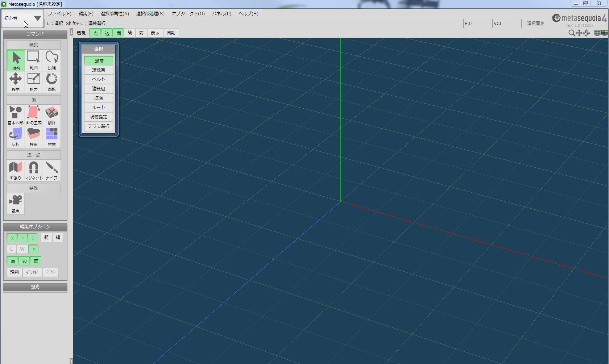609x364 pixels.
Task: Click the metasequoia 4 logo
Action: tap(579, 18)
